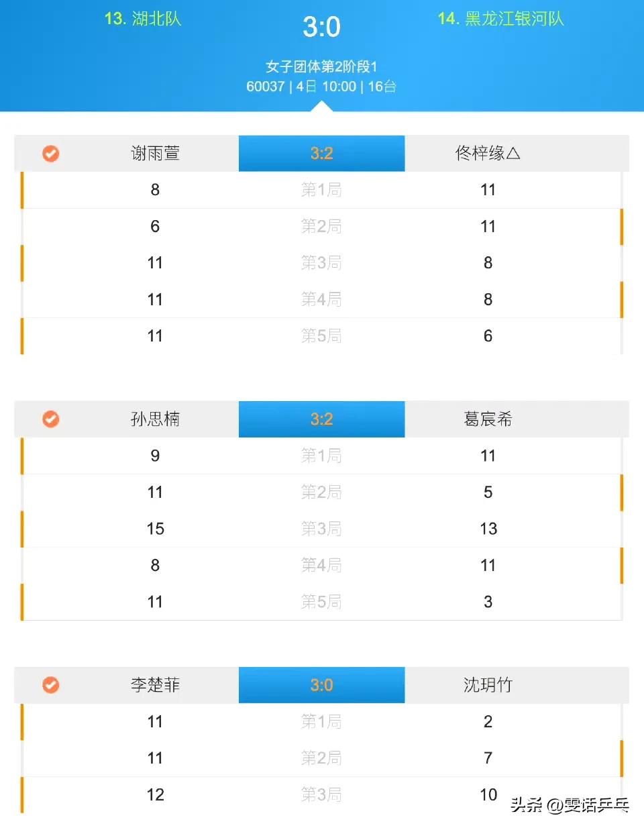This screenshot has height=828, width=644.
Task: Click player name 沈玥竹
Action: pos(488,685)
